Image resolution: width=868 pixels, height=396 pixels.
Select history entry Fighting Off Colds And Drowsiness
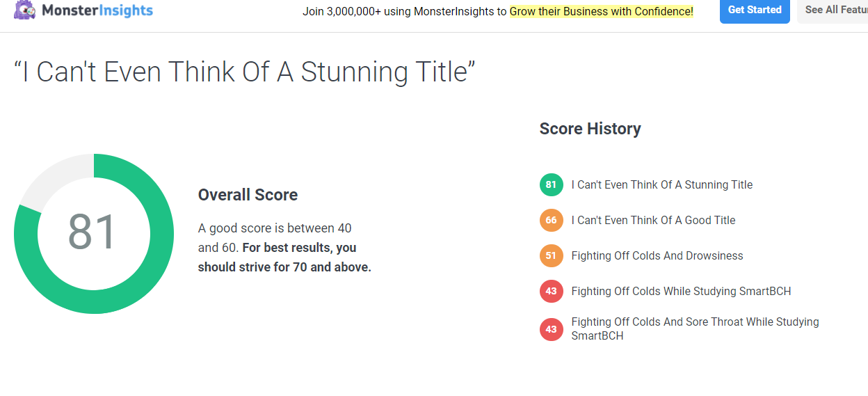[x=657, y=255]
